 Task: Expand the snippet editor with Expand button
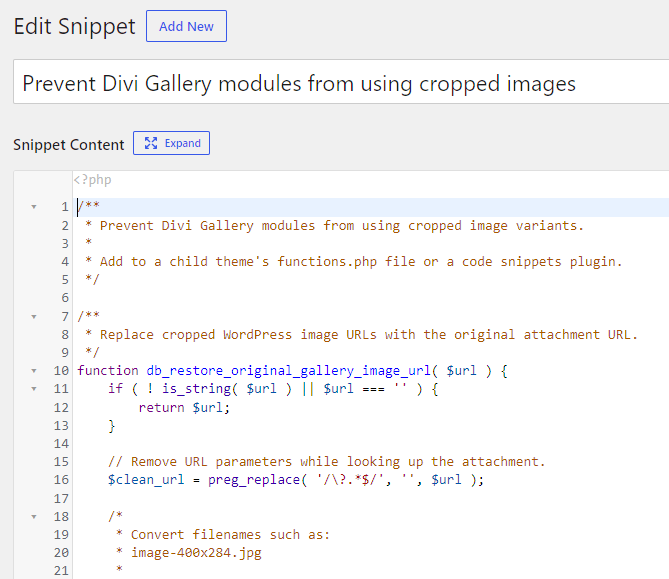pos(171,143)
